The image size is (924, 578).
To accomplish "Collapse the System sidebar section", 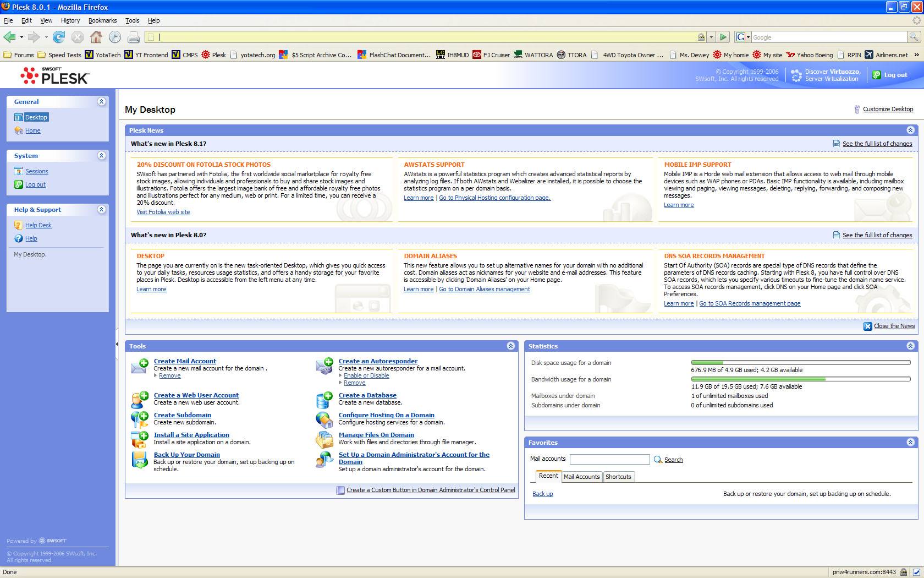I will pyautogui.click(x=101, y=155).
